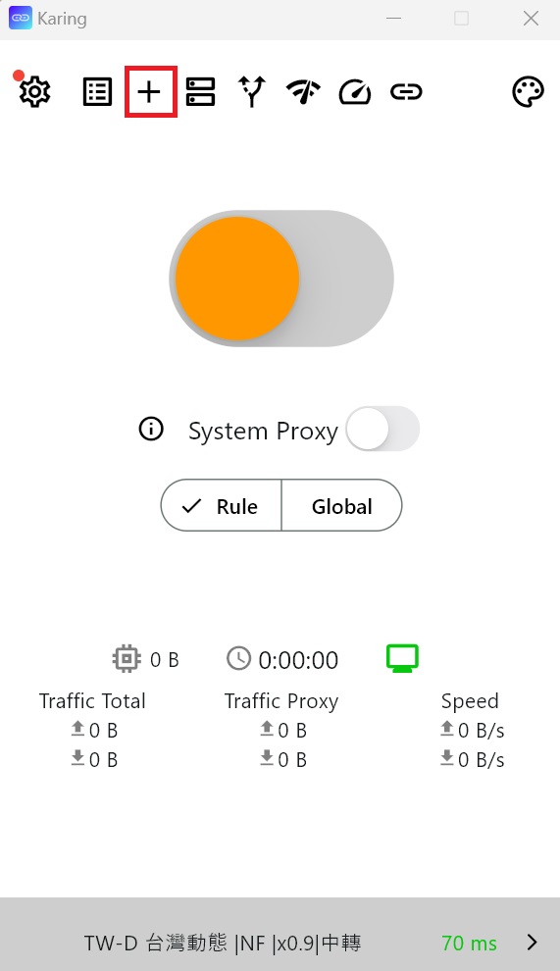Image resolution: width=560 pixels, height=971 pixels.
Task: Click the clock connection timer icon
Action: (x=238, y=659)
